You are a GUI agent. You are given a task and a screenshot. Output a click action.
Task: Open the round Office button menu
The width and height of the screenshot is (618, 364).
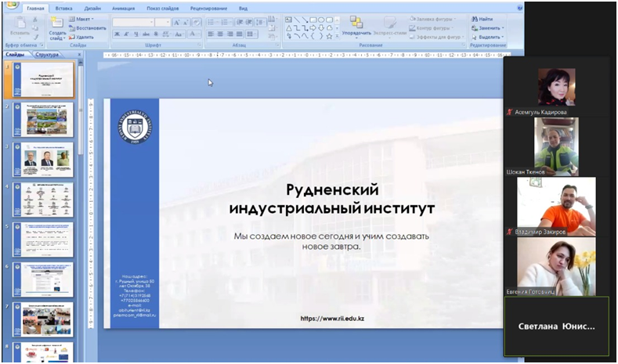point(12,5)
